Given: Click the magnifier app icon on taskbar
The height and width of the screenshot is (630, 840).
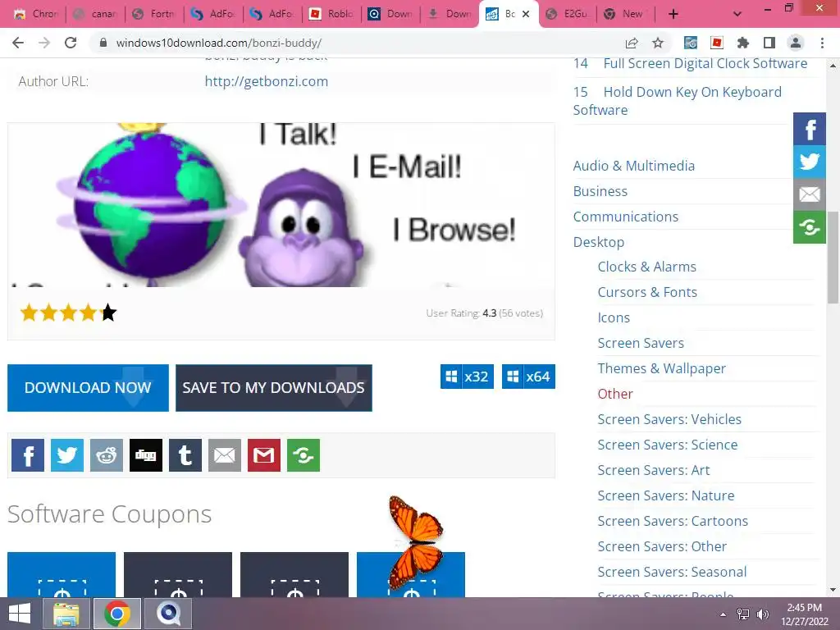Looking at the screenshot, I should tap(169, 614).
